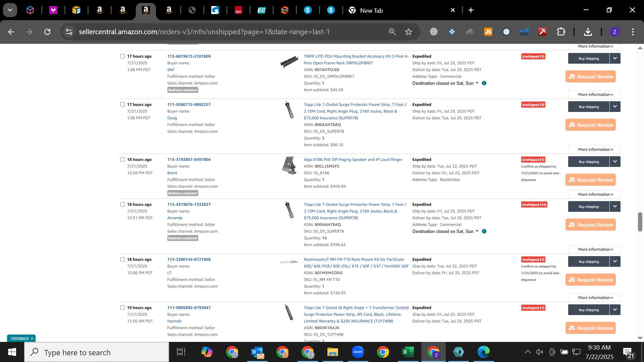
Task: Open Buy shipping dropdown arrow for Brent order
Action: coord(615,162)
